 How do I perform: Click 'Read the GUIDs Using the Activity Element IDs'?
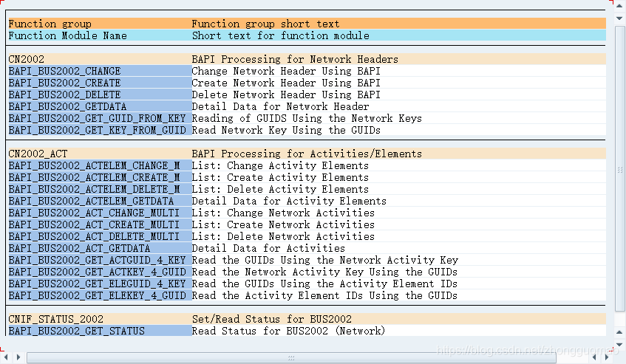[x=324, y=284]
